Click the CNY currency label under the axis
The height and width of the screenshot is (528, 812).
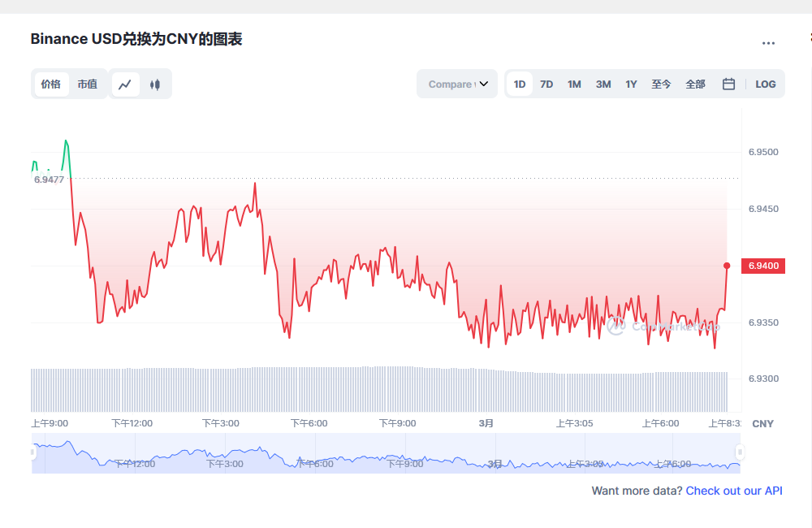(762, 424)
